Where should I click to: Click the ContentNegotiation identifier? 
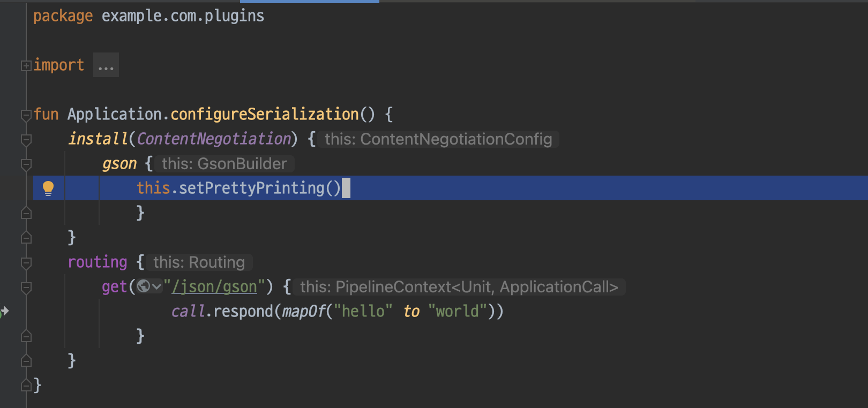pyautogui.click(x=214, y=139)
